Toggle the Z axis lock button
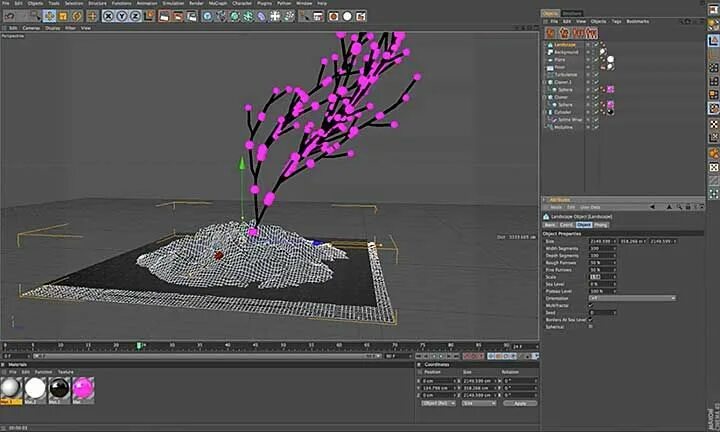This screenshot has width=720, height=432. (135, 16)
